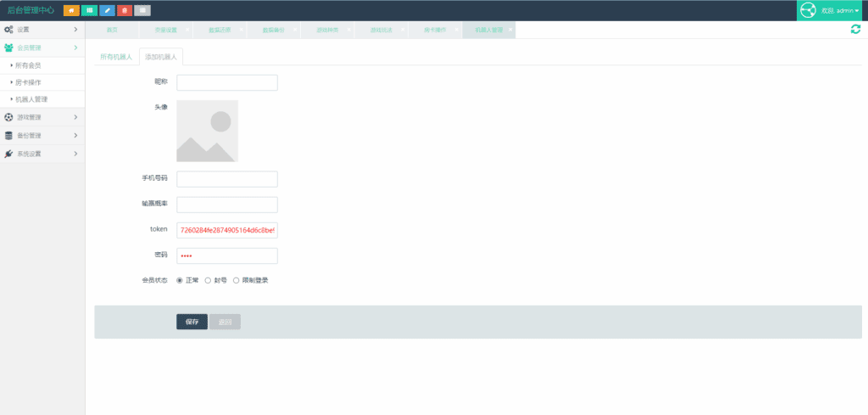This screenshot has width=868, height=415.
Task: Click the red trash icon button
Action: (125, 10)
